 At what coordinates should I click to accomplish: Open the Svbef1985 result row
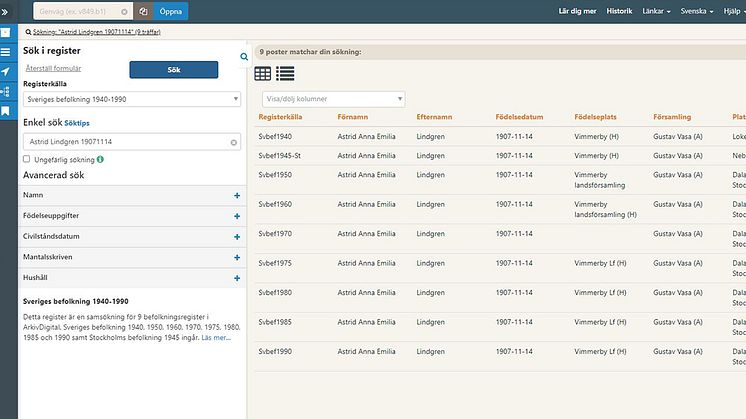(x=500, y=327)
